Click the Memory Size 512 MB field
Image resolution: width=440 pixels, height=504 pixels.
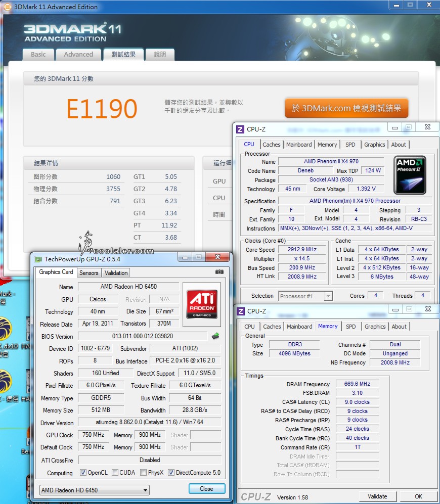point(101,410)
